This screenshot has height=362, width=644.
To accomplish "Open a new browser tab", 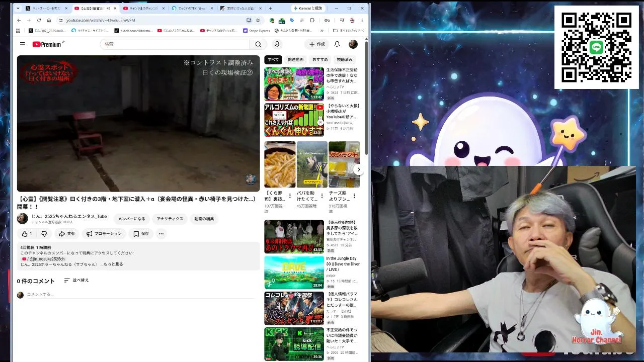I will pos(270,9).
